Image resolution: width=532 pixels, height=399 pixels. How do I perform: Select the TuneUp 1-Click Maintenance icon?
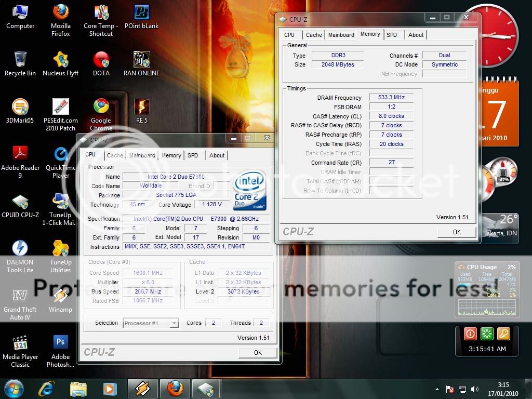(61, 209)
